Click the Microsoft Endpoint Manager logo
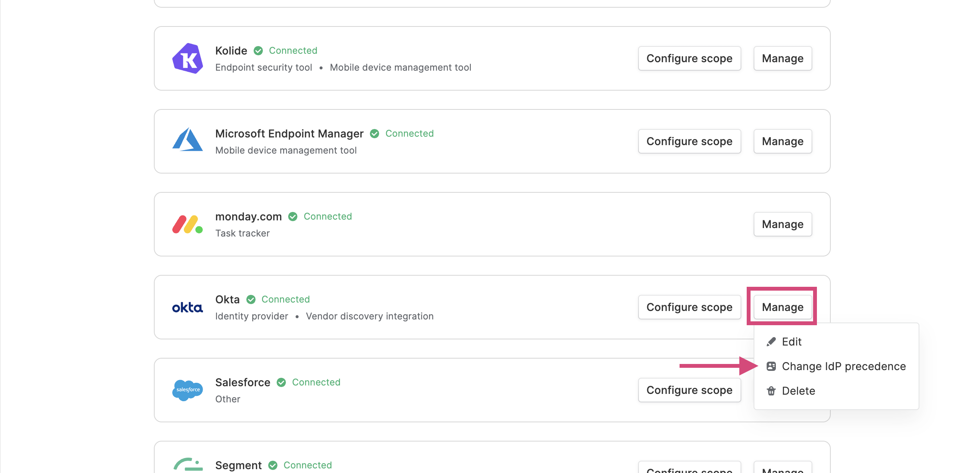Image resolution: width=980 pixels, height=473 pixels. coord(187,139)
